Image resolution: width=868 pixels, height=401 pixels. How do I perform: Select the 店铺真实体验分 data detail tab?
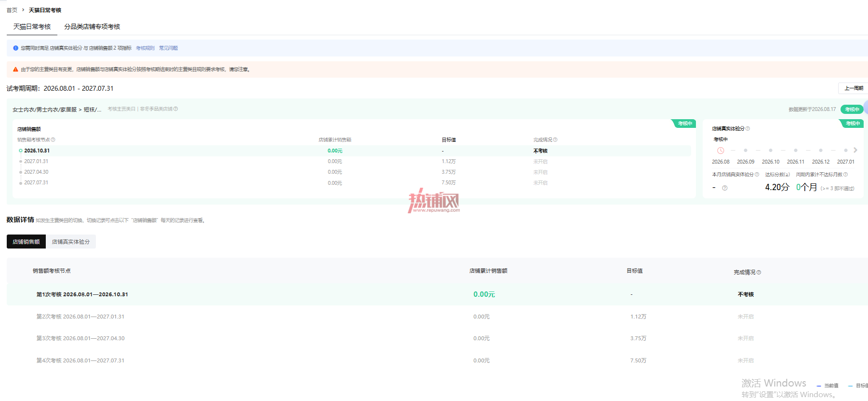click(71, 242)
